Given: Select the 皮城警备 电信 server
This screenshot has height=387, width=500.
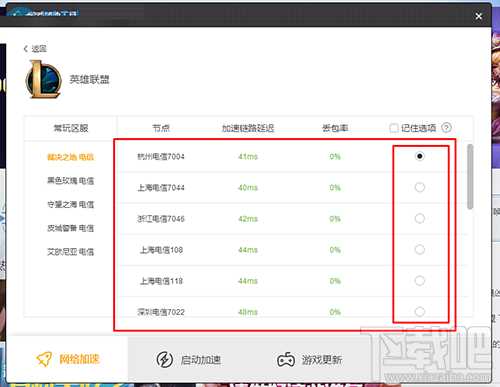Looking at the screenshot, I should 70,228.
